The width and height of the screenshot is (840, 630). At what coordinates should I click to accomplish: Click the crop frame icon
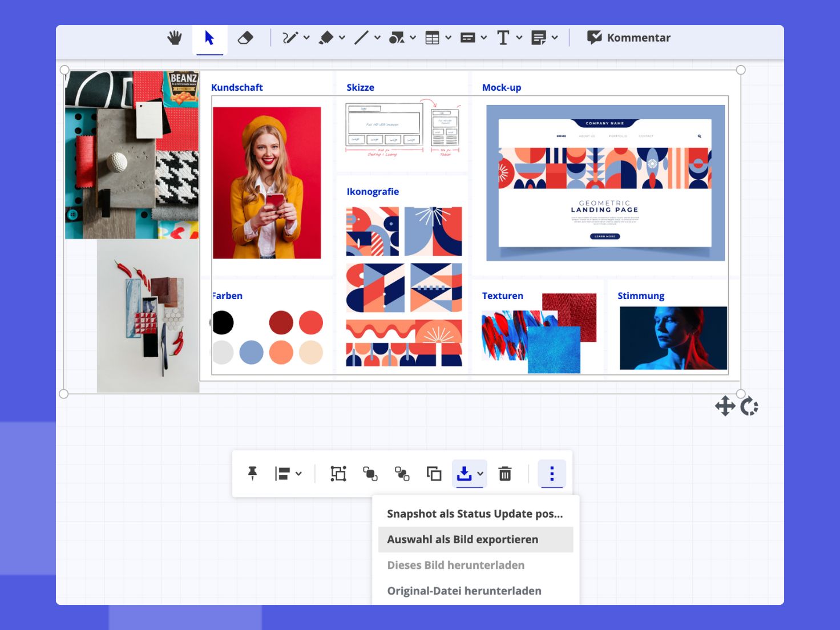pos(338,474)
